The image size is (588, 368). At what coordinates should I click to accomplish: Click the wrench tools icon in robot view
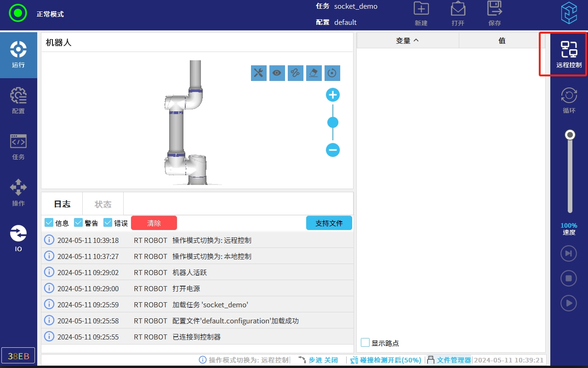259,73
